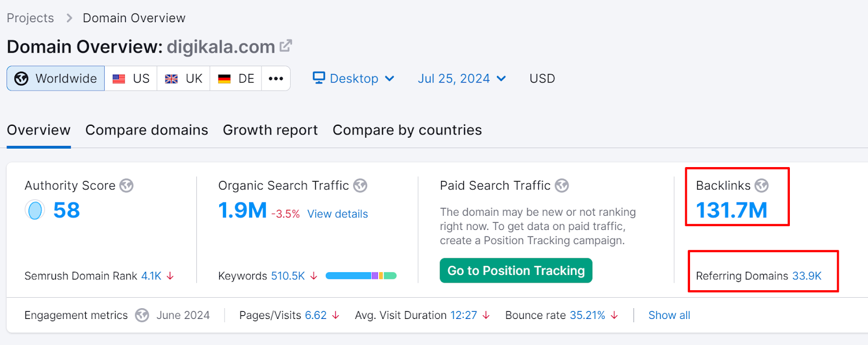Click the keywords position distribution bar
The image size is (868, 345).
click(361, 276)
